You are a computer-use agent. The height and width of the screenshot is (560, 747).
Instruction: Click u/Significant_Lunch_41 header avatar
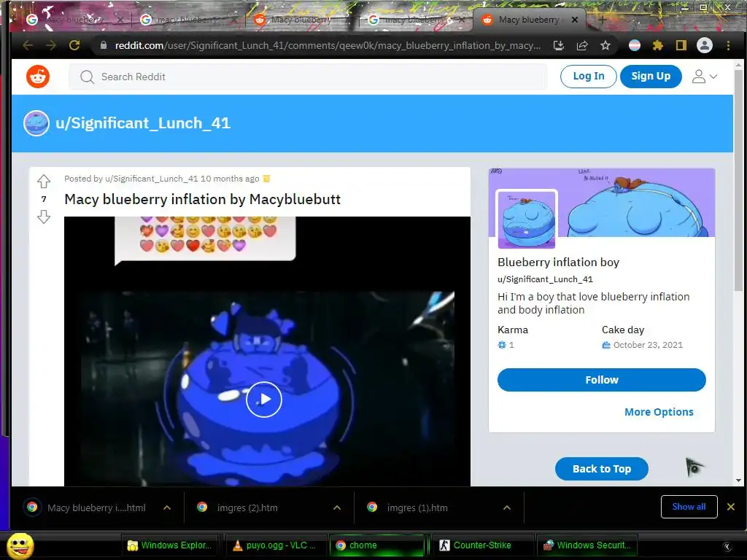click(x=36, y=123)
